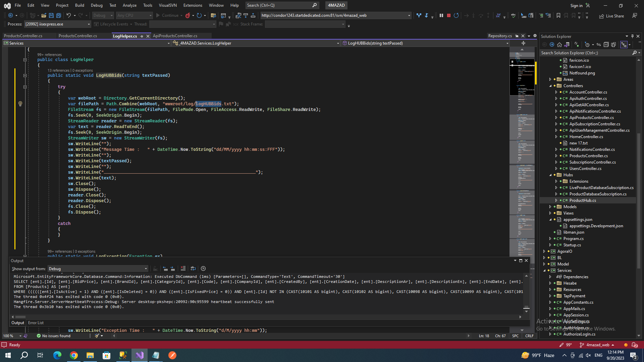Pause execution with Break All icon
Image resolution: width=644 pixels, height=362 pixels.
tap(441, 15)
